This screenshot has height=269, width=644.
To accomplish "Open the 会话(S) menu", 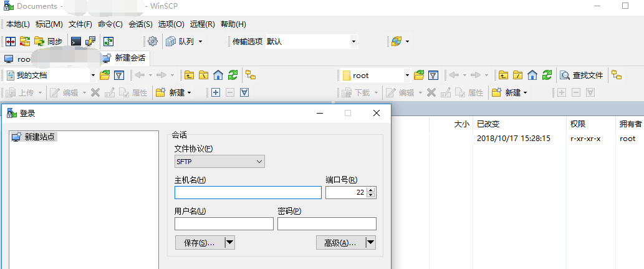I will [x=140, y=24].
